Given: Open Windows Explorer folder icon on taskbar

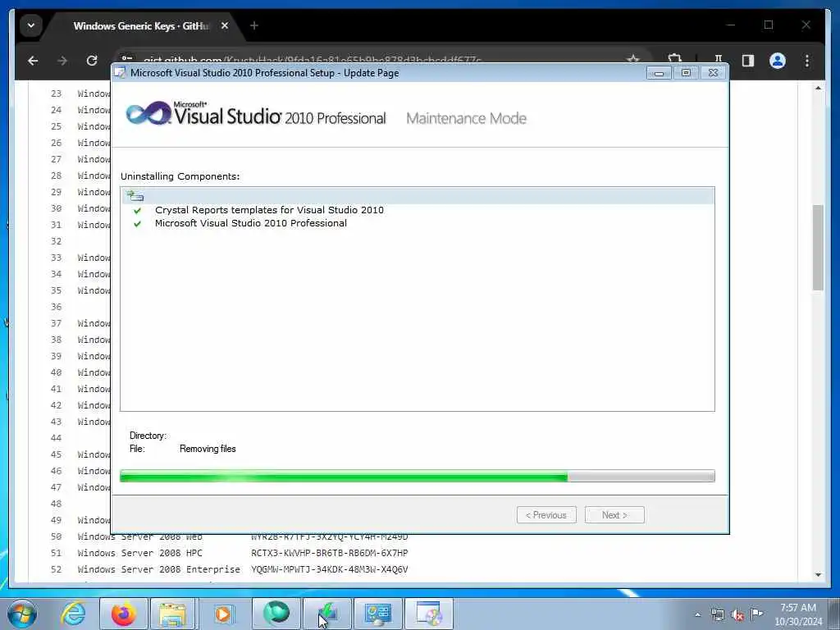Looking at the screenshot, I should [x=172, y=614].
